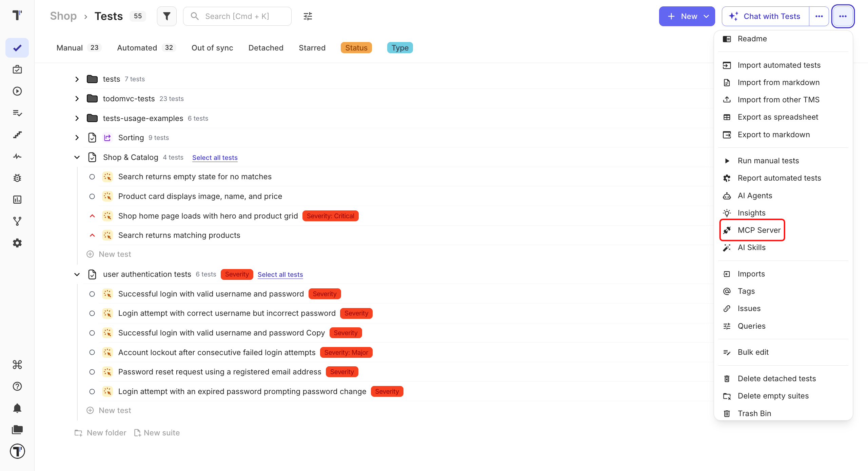
Task: Open the Plans checklist icon in sidebar
Action: click(17, 113)
